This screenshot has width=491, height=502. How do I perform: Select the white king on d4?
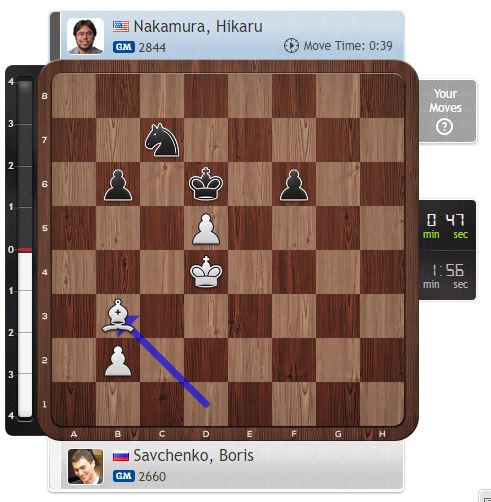coord(206,272)
